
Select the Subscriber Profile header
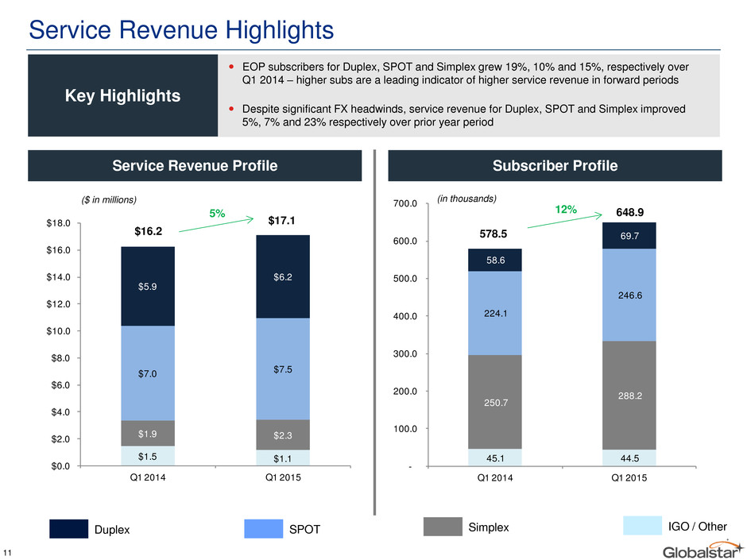click(555, 166)
